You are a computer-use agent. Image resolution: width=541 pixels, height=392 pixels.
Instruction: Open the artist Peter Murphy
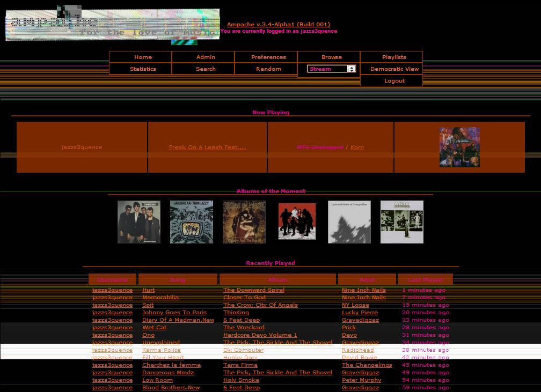(361, 381)
